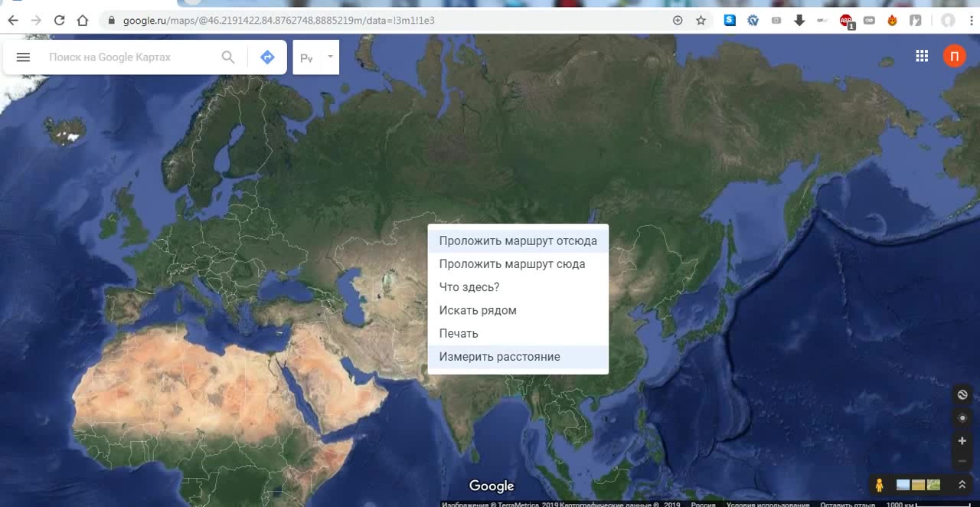Click the search magnifier icon
This screenshot has width=980, height=507.
[227, 57]
